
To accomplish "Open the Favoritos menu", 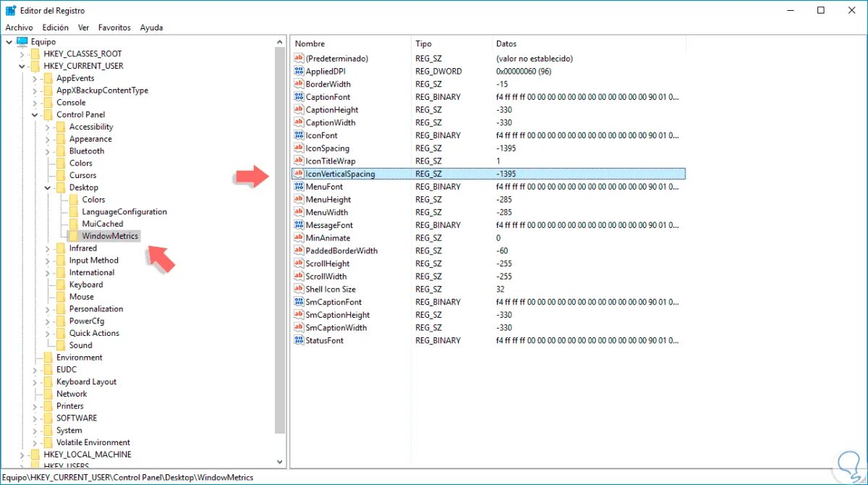I will click(114, 28).
